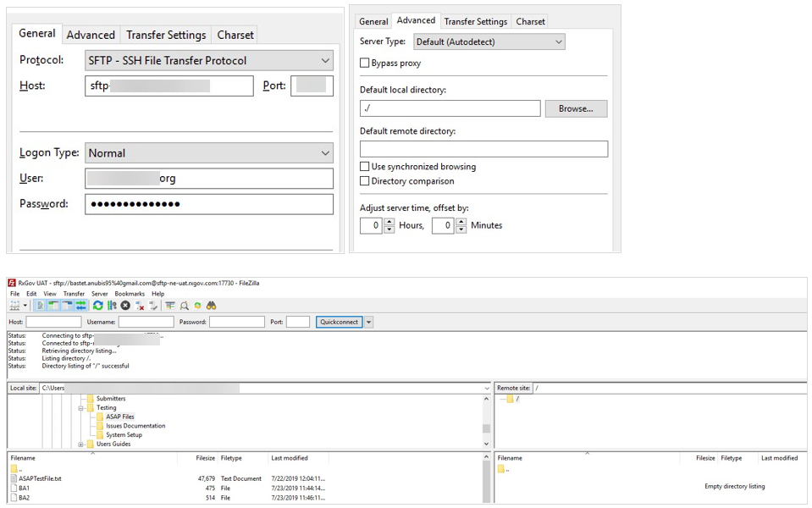Viewport: 812px width, 508px height.
Task: Click the local tree vertical scrollbar
Action: [x=486, y=421]
